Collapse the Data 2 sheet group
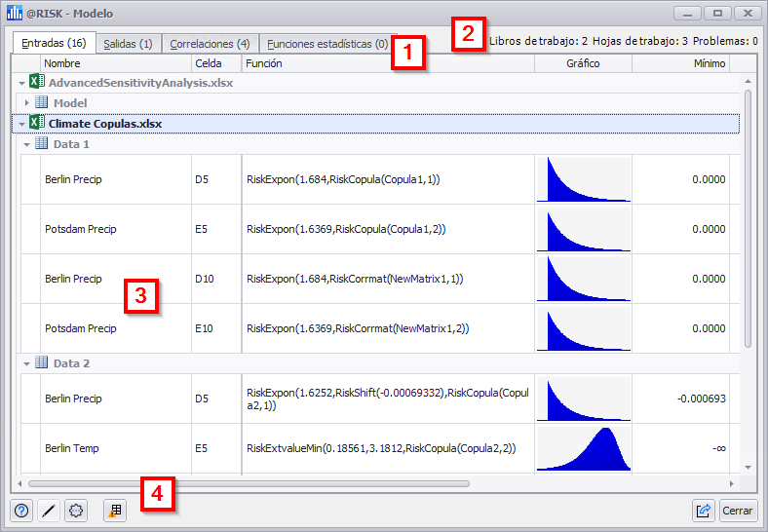The image size is (768, 532). pos(27,363)
